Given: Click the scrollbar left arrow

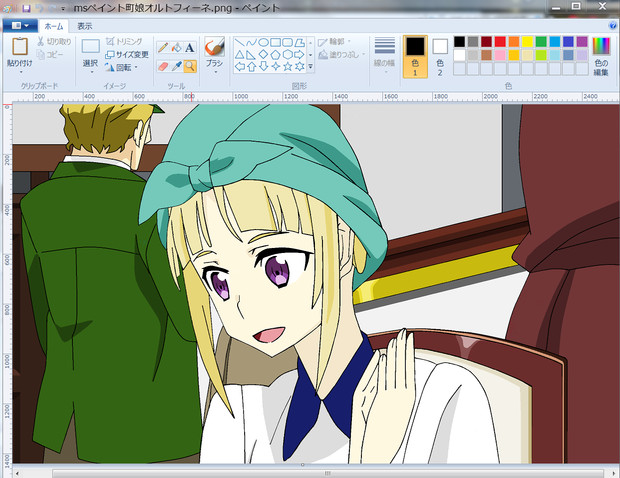Looking at the screenshot, I should click(x=17, y=473).
